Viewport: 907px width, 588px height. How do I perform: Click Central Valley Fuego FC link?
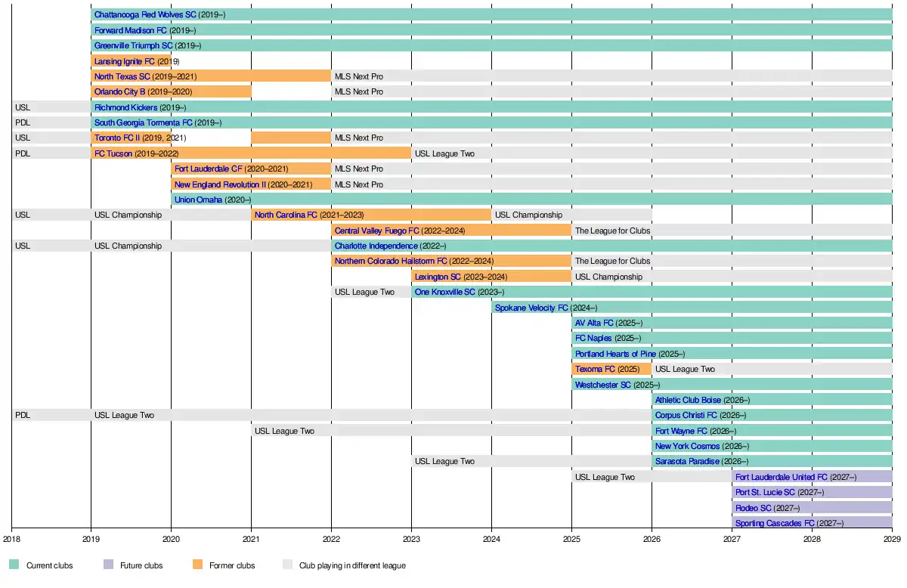[377, 231]
